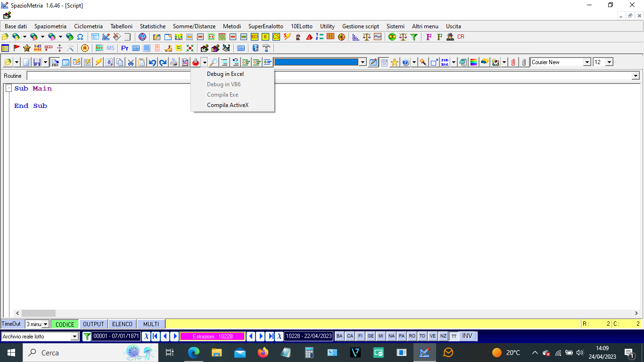Click the MS icon
This screenshot has height=362, width=644.
pyautogui.click(x=110, y=48)
